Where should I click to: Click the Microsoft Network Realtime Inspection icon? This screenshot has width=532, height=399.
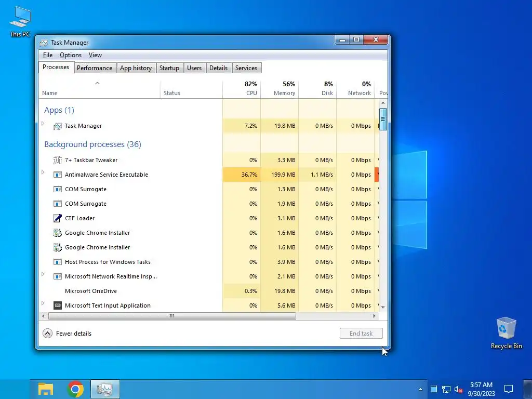point(57,276)
